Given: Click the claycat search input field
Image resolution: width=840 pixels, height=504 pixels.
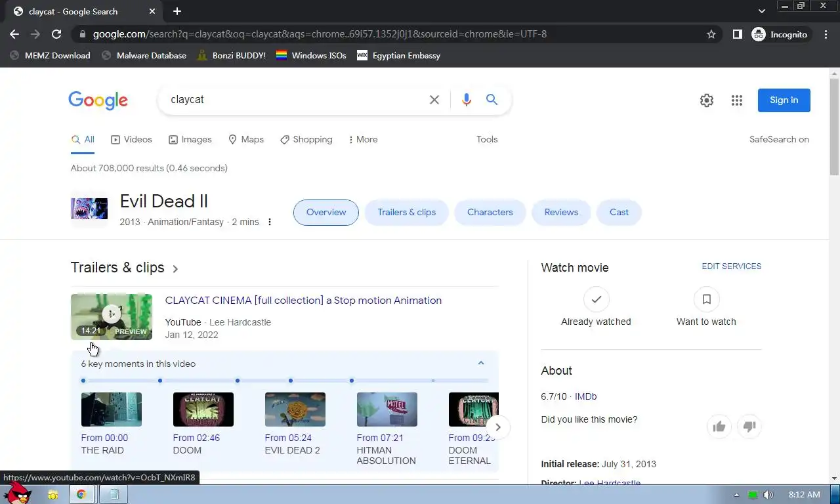Looking at the screenshot, I should coord(295,100).
